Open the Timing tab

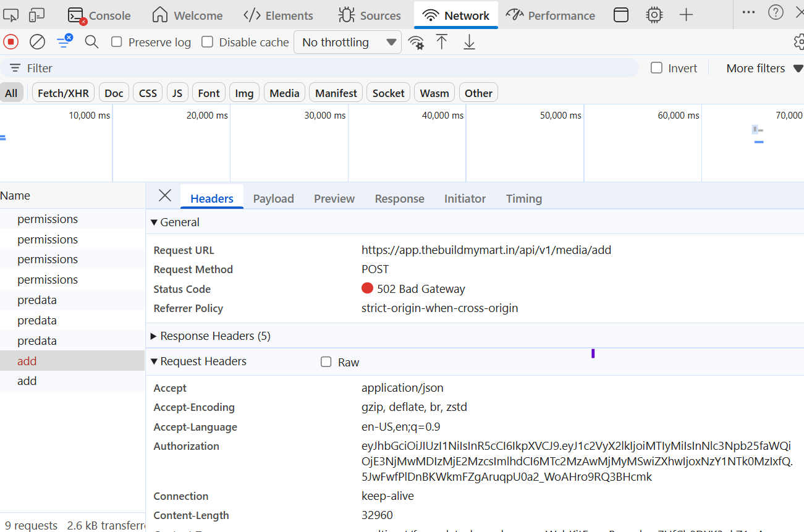pyautogui.click(x=524, y=198)
